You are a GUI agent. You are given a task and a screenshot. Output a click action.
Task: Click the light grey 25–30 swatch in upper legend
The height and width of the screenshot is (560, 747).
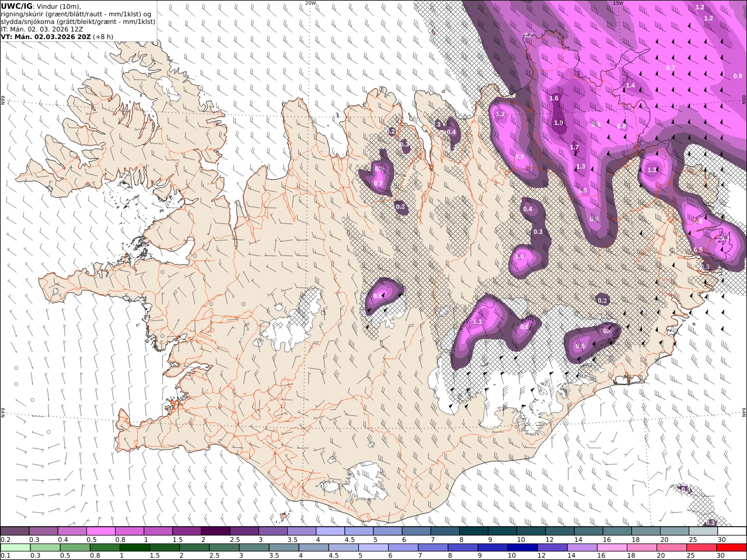click(x=704, y=531)
